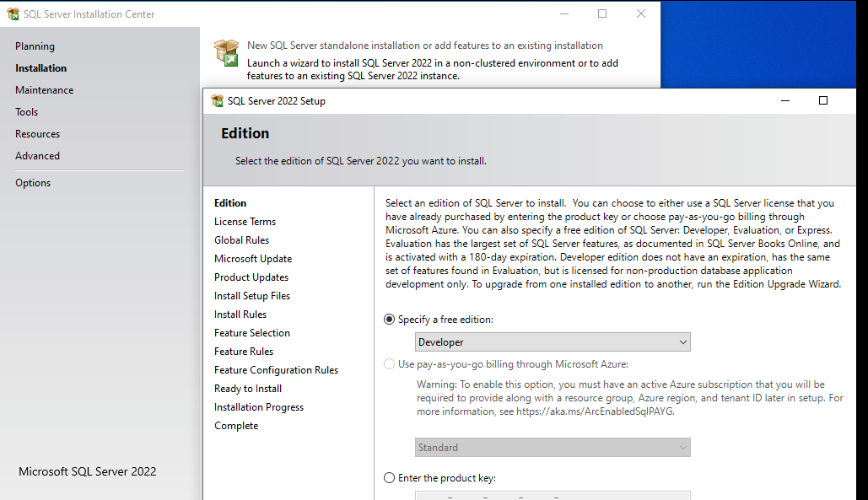Open the Maintenance section in Installation Center
Image resolution: width=868 pixels, height=500 pixels.
(x=44, y=90)
